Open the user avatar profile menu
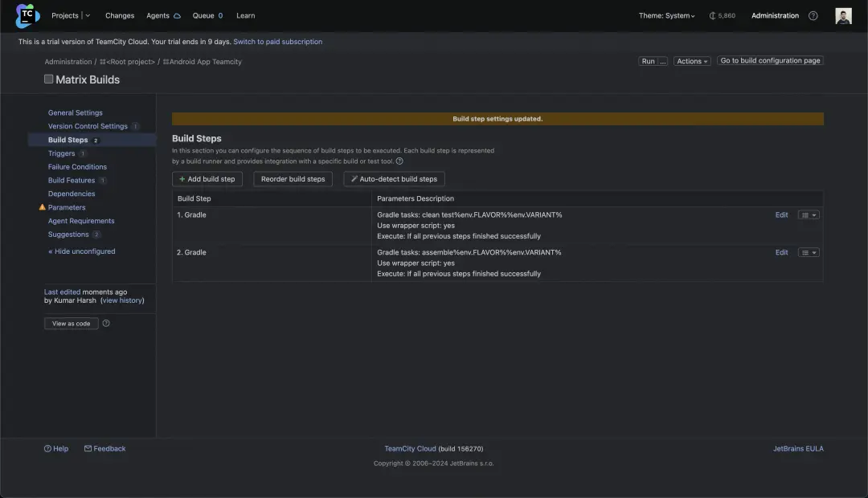The height and width of the screenshot is (498, 868). (843, 16)
